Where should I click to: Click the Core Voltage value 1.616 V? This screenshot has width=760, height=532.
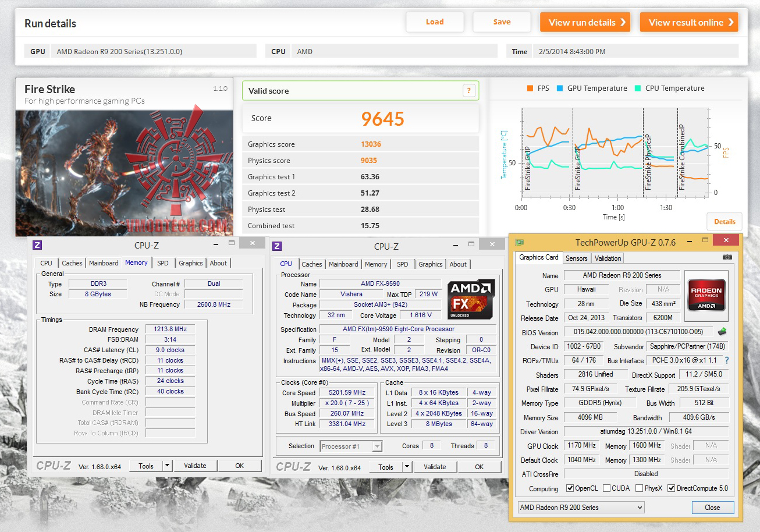pyautogui.click(x=421, y=315)
